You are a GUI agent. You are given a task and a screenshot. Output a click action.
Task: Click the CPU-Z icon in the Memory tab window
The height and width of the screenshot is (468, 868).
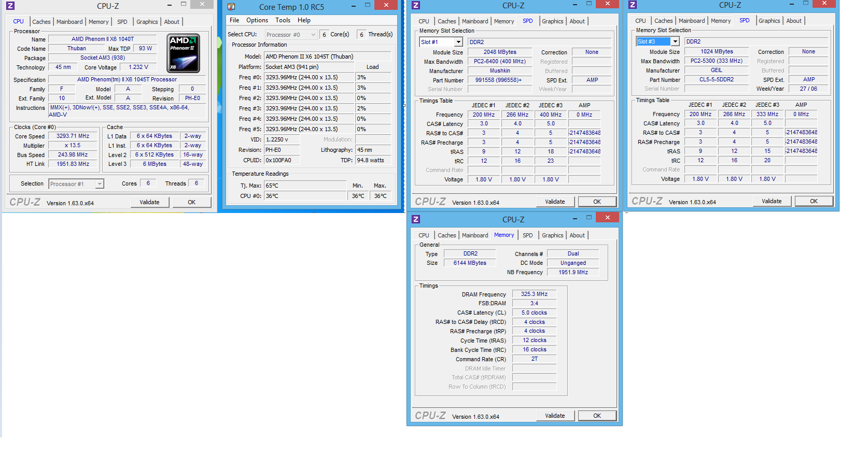[416, 219]
